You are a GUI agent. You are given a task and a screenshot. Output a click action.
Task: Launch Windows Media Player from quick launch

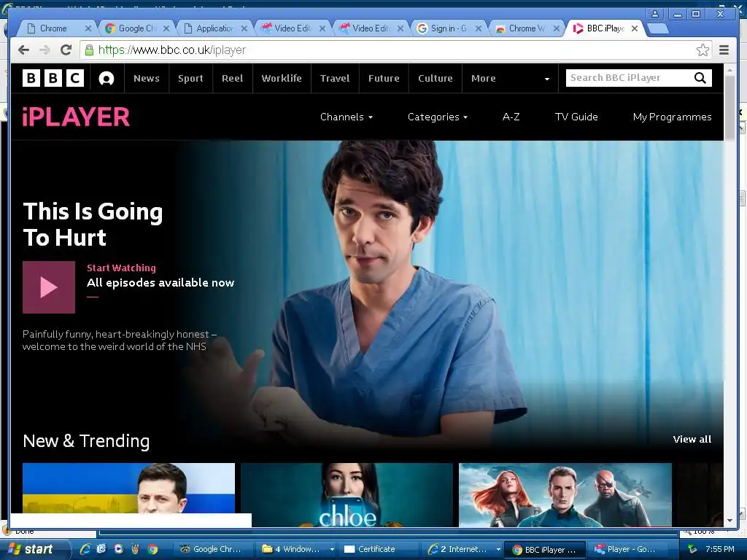(x=118, y=549)
